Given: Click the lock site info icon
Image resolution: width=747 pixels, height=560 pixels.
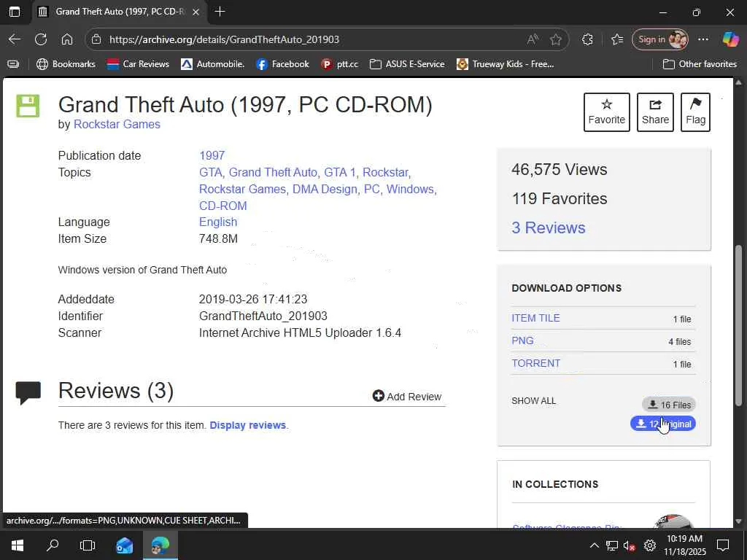Looking at the screenshot, I should coord(96,39).
